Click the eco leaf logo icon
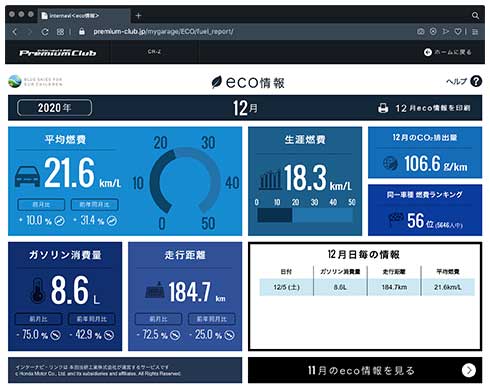Screen dimensions: 490x391 tap(216, 82)
